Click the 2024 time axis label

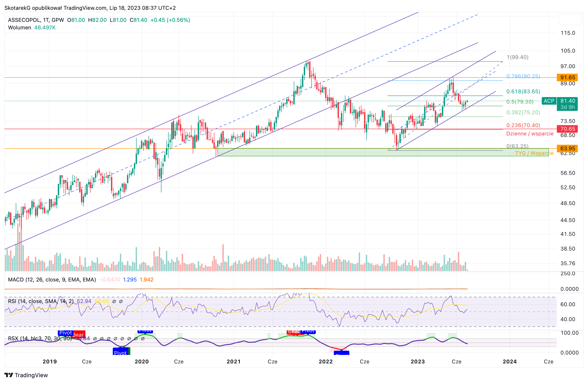click(510, 361)
